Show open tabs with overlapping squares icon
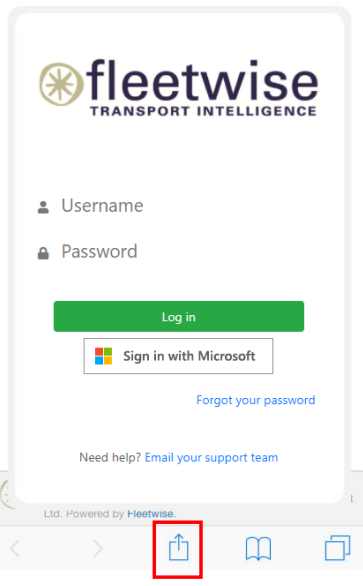 point(337,548)
